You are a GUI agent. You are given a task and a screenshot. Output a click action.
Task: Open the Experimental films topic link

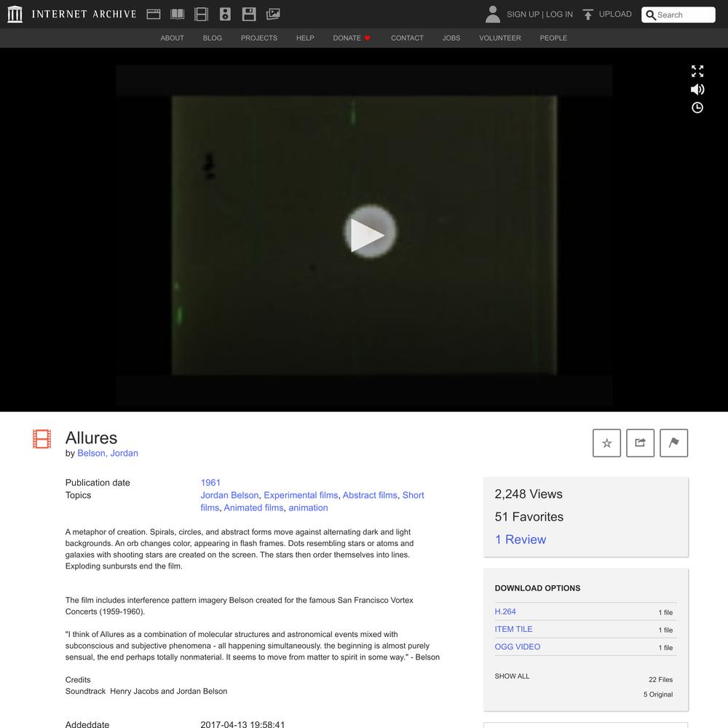pos(301,495)
